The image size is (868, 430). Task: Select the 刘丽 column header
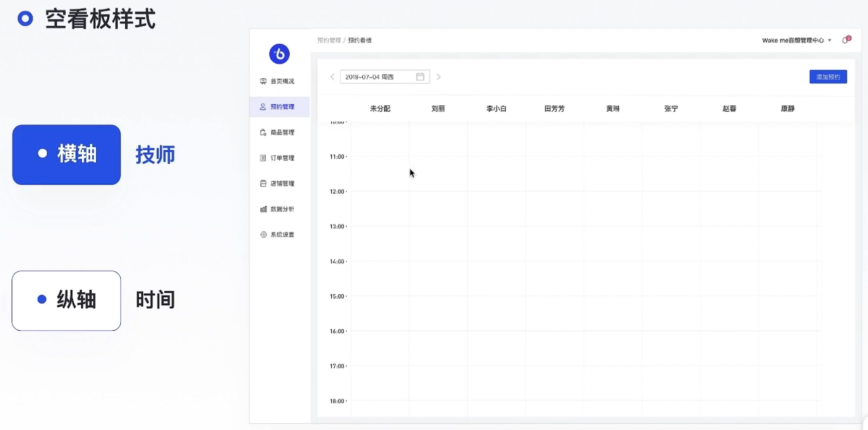[x=438, y=108]
